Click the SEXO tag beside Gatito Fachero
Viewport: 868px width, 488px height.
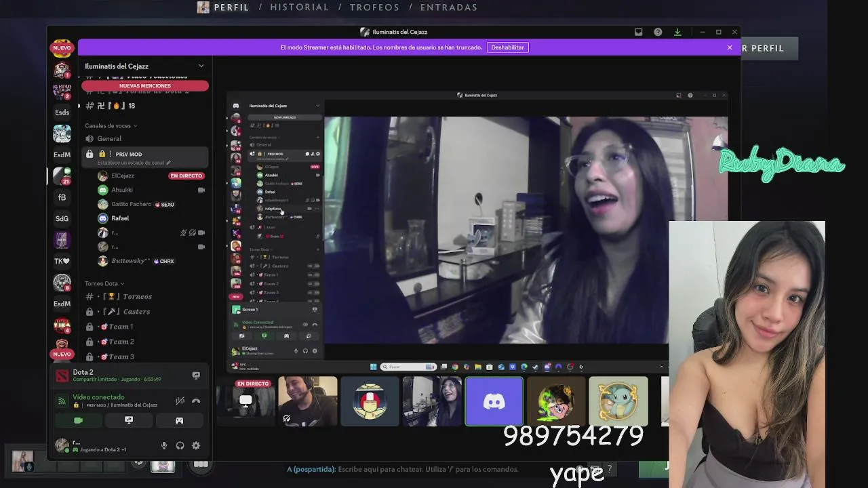pyautogui.click(x=165, y=204)
